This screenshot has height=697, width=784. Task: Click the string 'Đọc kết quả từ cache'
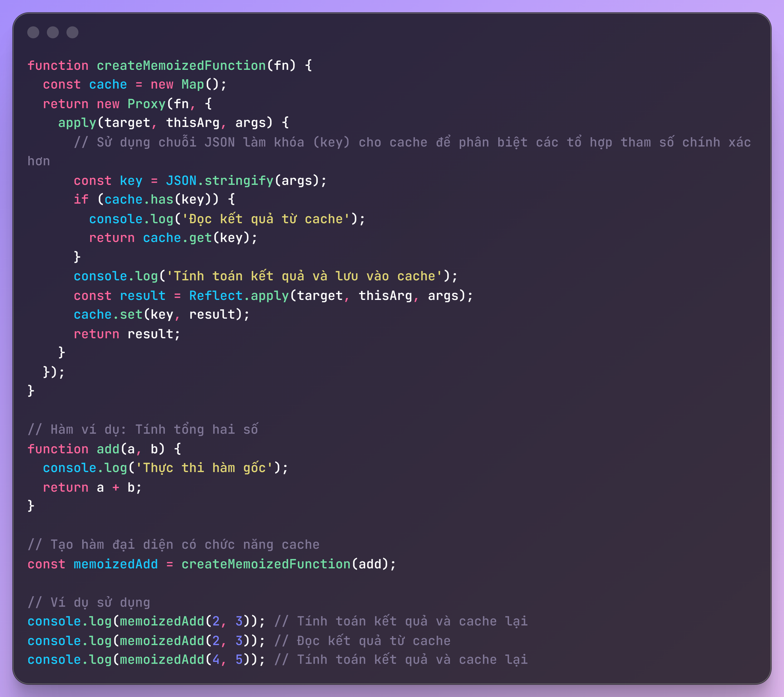coord(266,219)
